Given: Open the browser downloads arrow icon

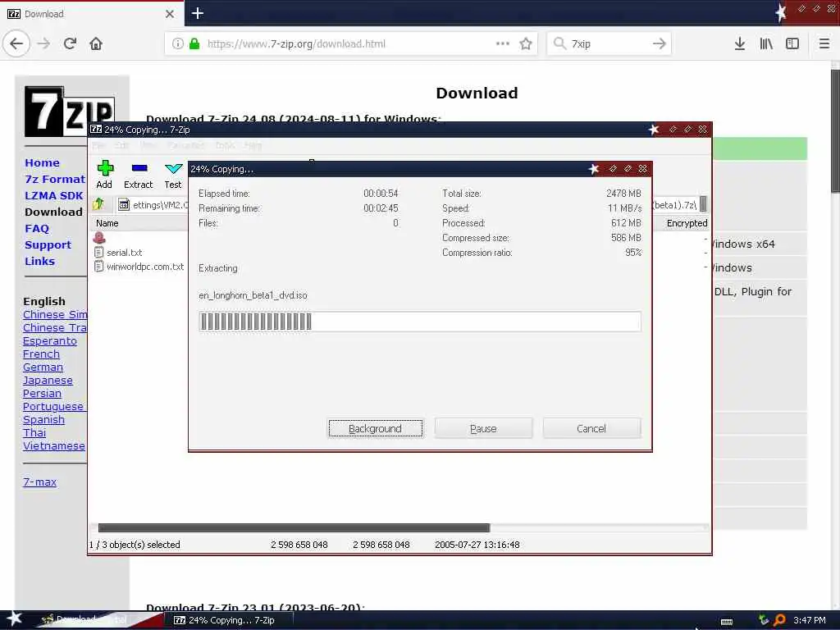Looking at the screenshot, I should [740, 43].
